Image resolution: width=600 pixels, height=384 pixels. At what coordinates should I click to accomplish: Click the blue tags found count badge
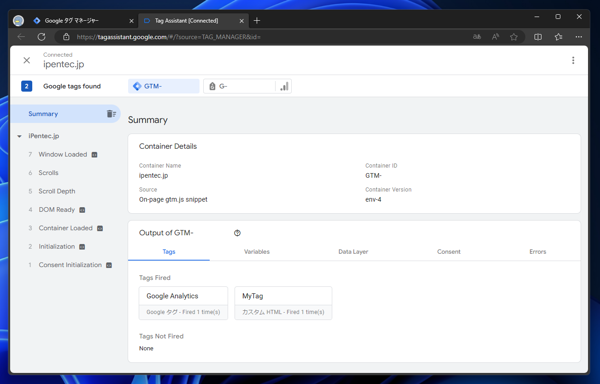tap(26, 86)
